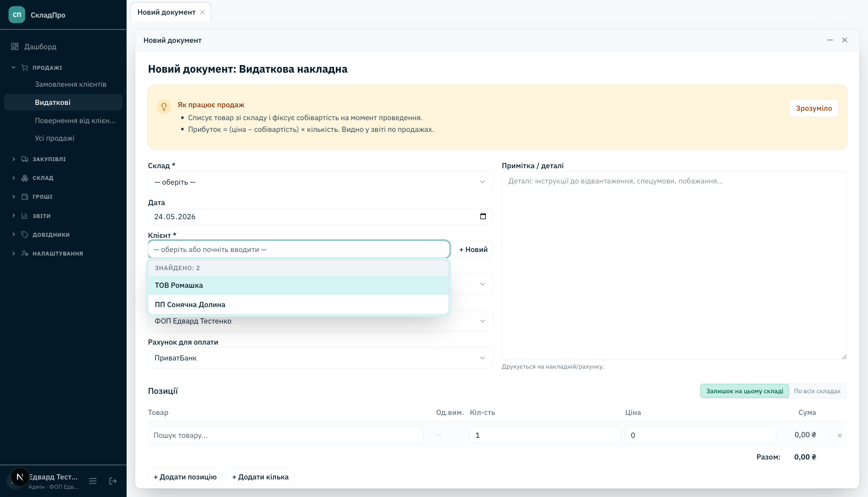Screen dimensions: 868x497
Task: Click the Ціна field
Action: (x=700, y=435)
